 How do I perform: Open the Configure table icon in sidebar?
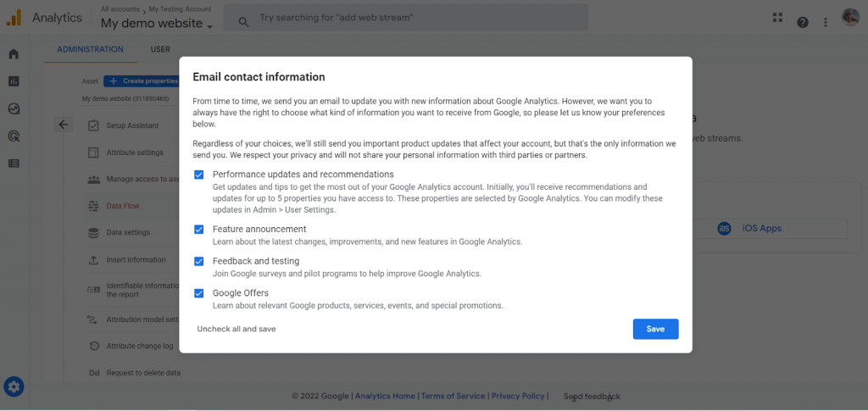[x=14, y=164]
